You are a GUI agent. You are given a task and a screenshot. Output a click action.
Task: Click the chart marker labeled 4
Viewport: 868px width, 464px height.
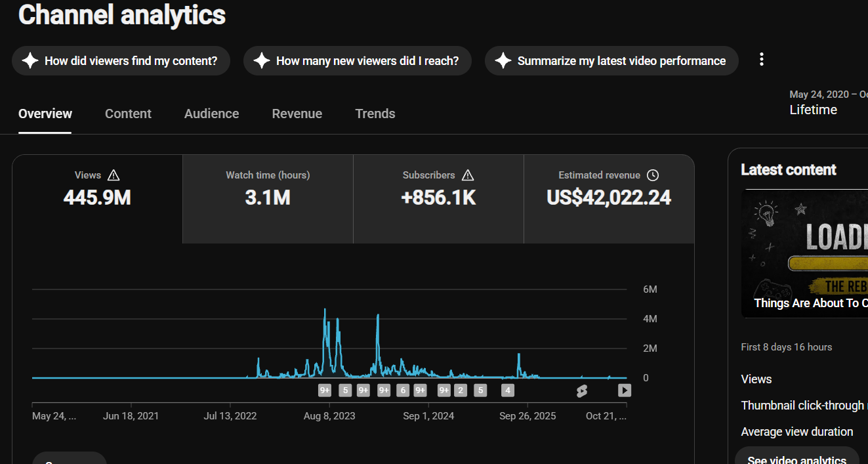click(x=507, y=390)
